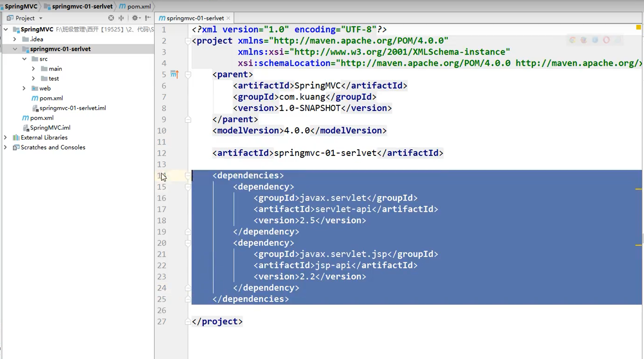Image resolution: width=644 pixels, height=359 pixels.
Task: Click the closing project tag on line 27
Action: click(217, 321)
